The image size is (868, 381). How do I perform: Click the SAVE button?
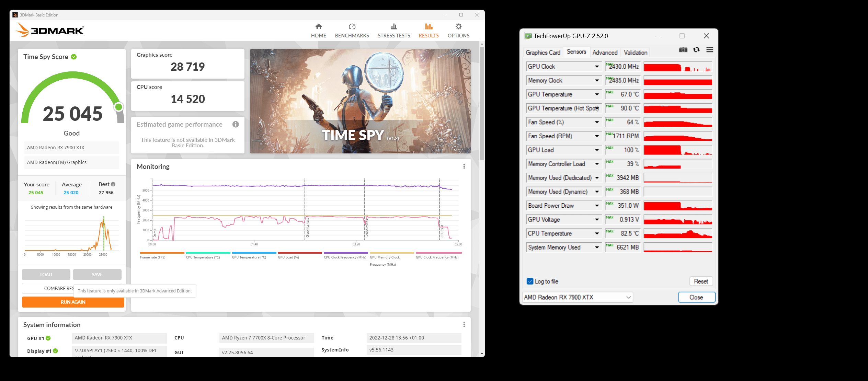click(x=97, y=275)
